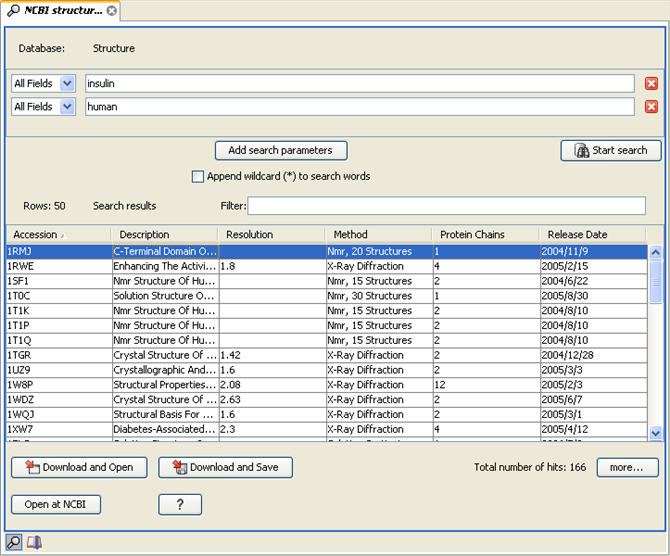Sort by the Resolution column header
The width and height of the screenshot is (670, 556).
click(x=272, y=235)
